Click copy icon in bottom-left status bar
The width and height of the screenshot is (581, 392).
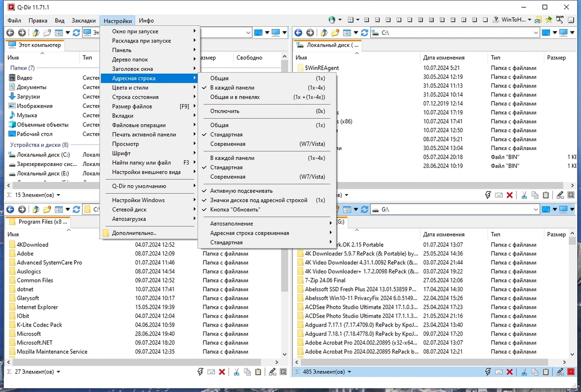[x=247, y=372]
